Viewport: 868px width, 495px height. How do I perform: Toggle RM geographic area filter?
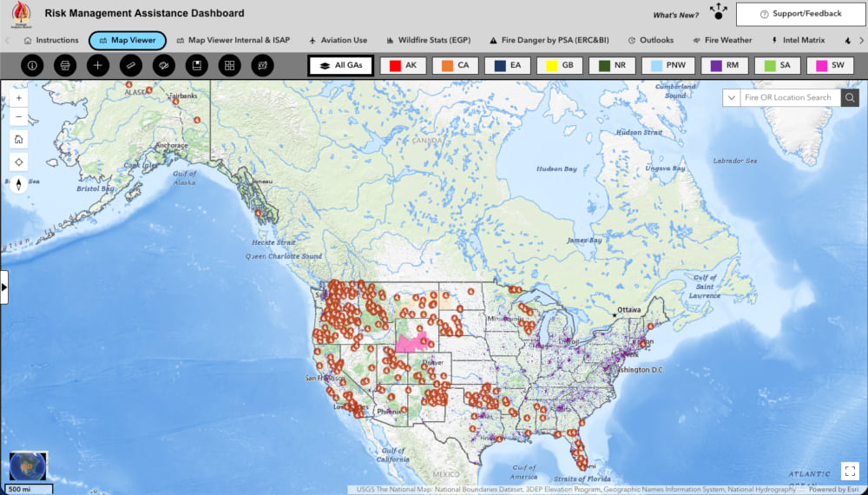pos(725,65)
